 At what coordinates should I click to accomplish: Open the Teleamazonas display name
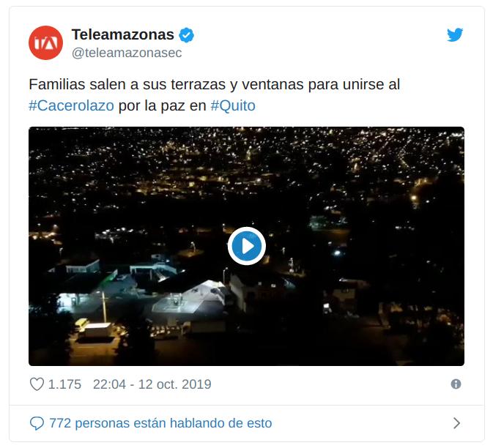pos(122,34)
